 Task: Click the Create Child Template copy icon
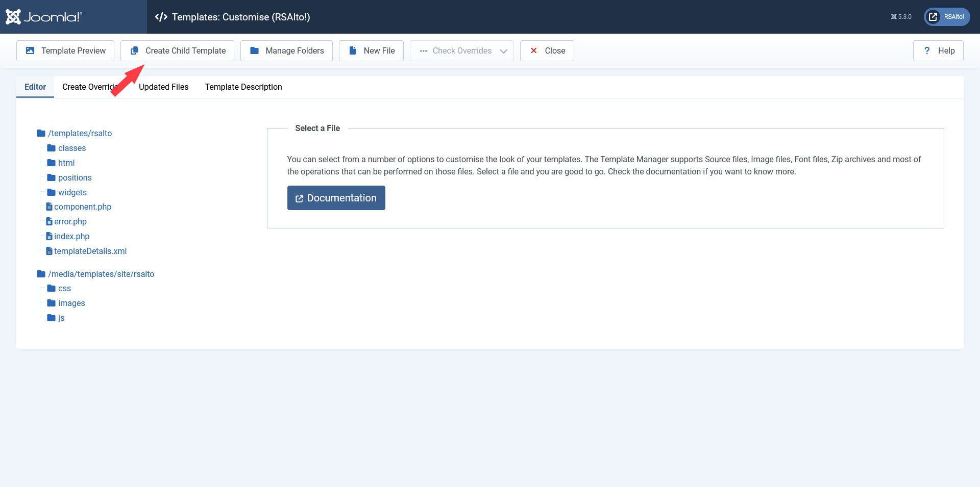(x=134, y=50)
